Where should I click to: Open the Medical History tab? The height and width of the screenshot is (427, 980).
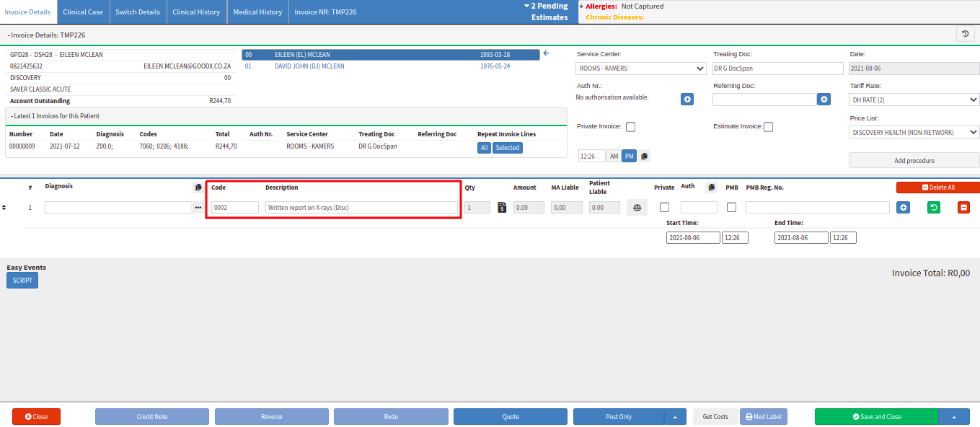pos(257,12)
